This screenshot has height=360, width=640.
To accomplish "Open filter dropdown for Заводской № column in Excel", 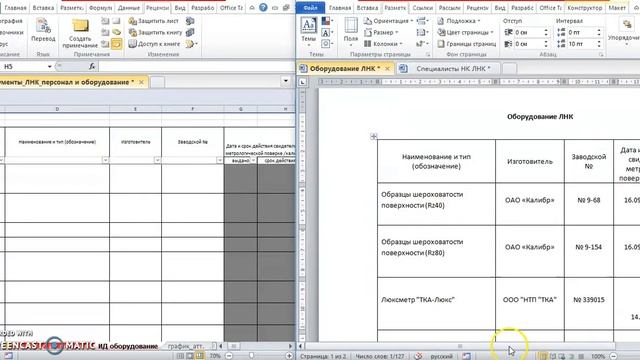I will point(220,160).
